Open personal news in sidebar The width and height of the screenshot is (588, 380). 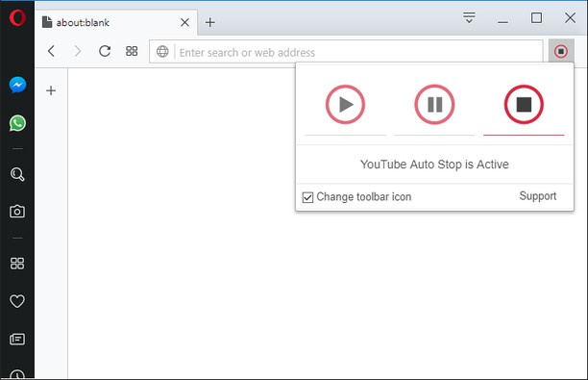click(x=17, y=339)
